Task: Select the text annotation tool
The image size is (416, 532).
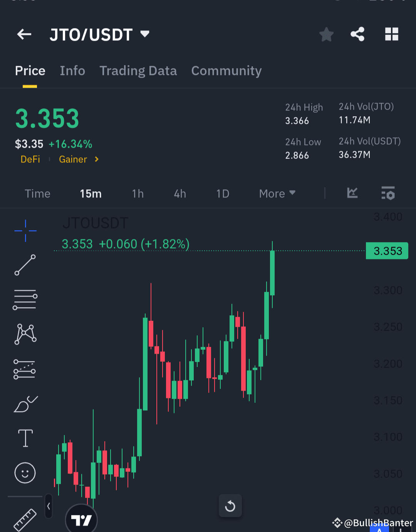Action: pyautogui.click(x=25, y=438)
